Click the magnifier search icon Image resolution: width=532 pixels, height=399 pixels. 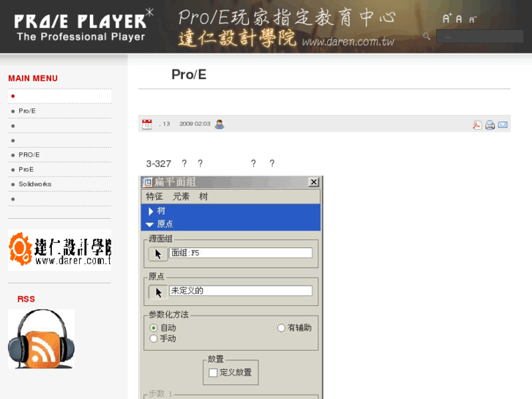click(427, 36)
